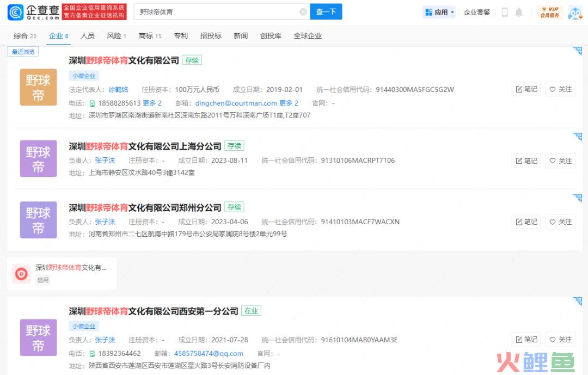This screenshot has height=375, width=588.
Task: Switch to the 招投标 tab
Action: 211,36
